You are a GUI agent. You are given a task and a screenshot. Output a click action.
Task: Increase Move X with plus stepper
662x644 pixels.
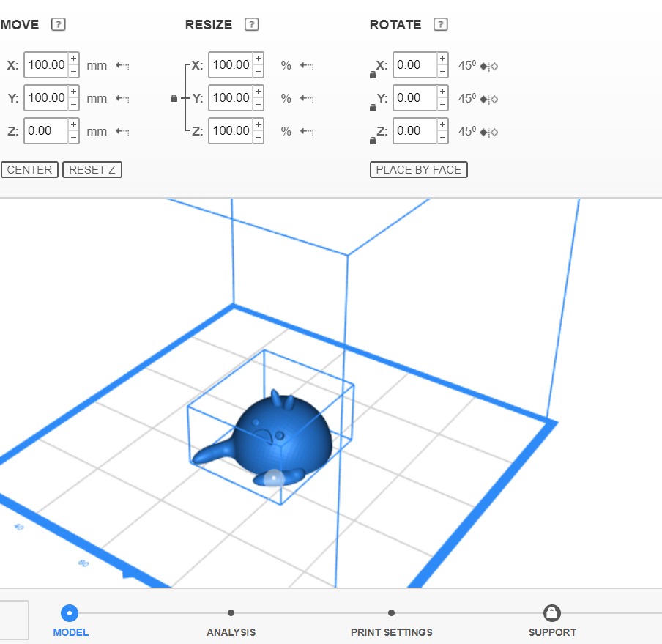73,59
